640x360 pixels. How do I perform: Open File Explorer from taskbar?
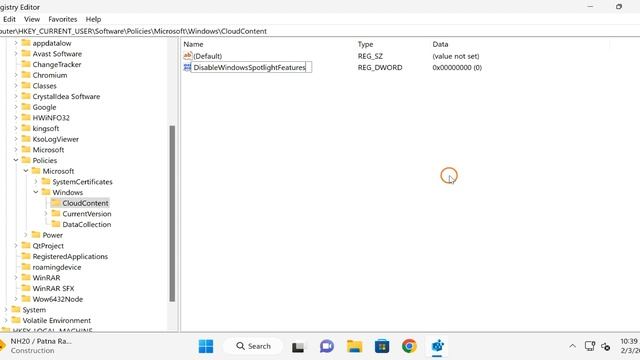(x=354, y=346)
